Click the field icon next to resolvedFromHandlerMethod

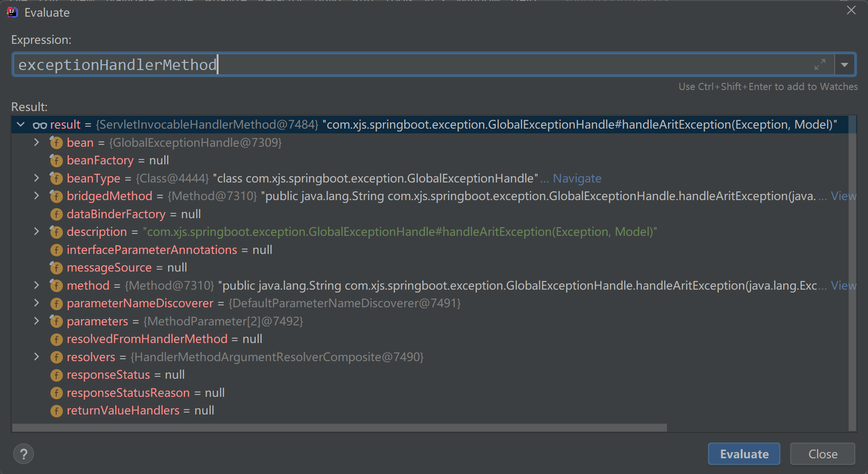56,339
